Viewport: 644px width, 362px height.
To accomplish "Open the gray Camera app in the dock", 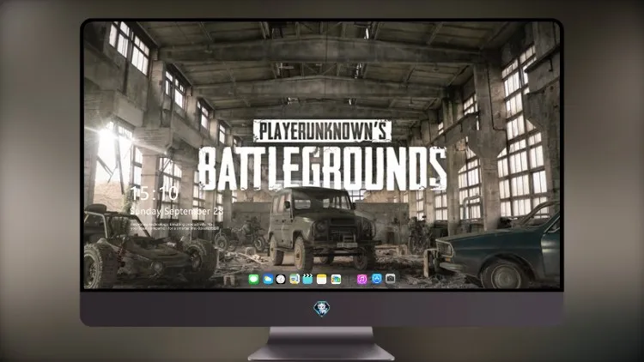I will 391,279.
